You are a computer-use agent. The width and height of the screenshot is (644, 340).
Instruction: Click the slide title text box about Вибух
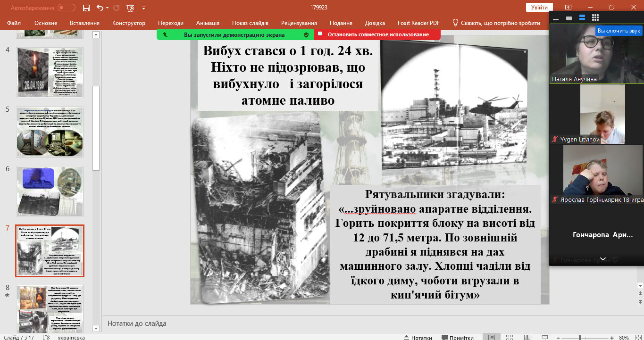288,76
